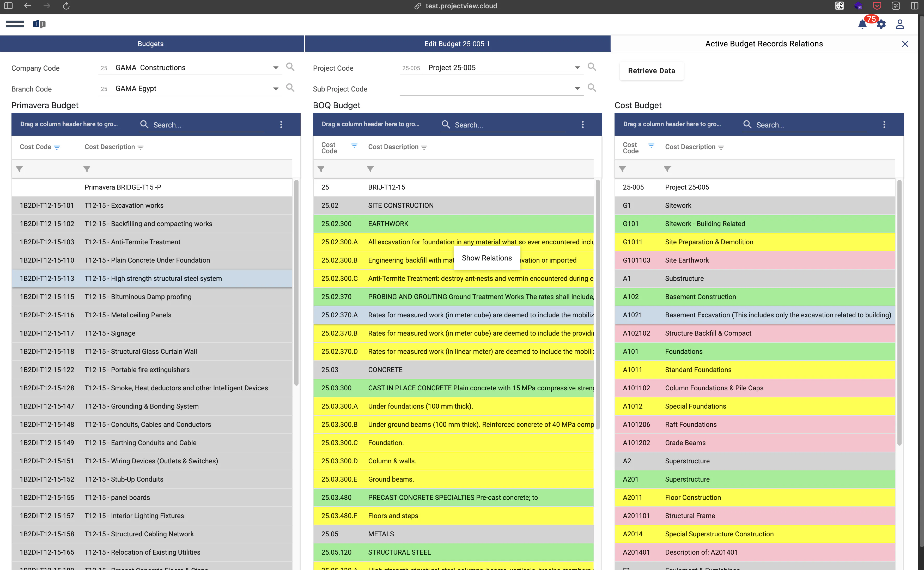Click search magnifier beside Company Code
Image resolution: width=924 pixels, height=570 pixels.
(290, 67)
